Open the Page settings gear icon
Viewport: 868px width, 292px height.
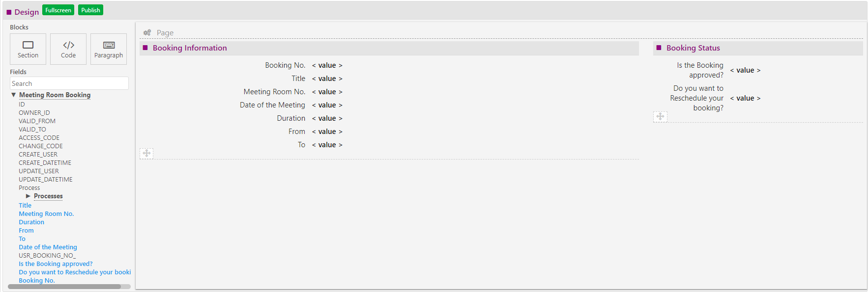coord(146,32)
